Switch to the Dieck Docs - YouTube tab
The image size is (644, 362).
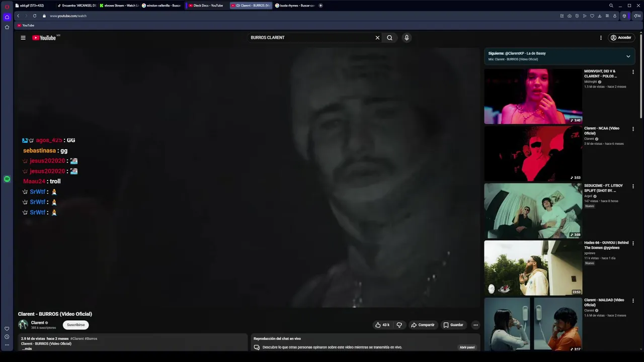coord(206,6)
